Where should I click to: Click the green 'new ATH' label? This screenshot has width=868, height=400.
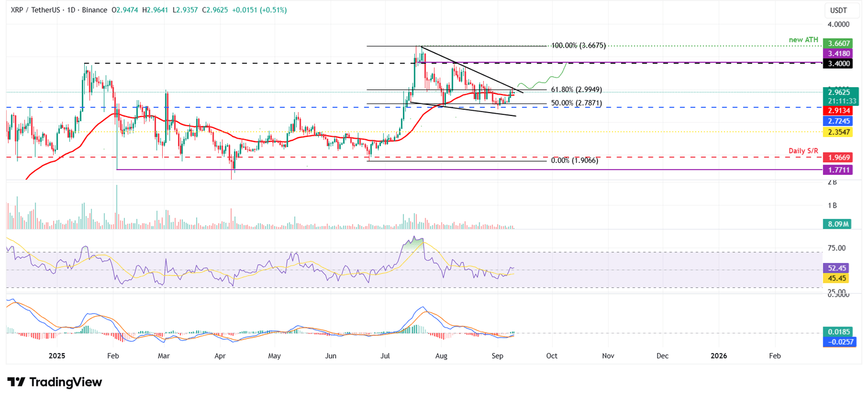point(803,40)
